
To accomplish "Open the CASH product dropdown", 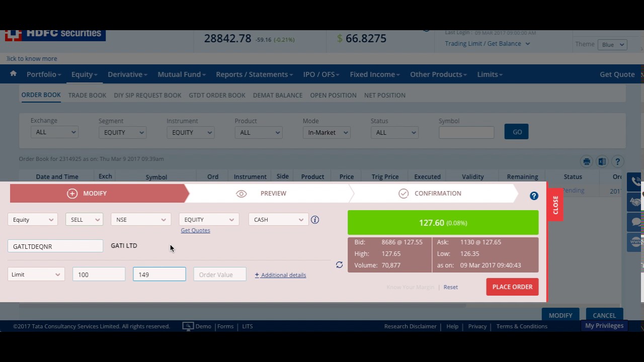I will click(278, 219).
